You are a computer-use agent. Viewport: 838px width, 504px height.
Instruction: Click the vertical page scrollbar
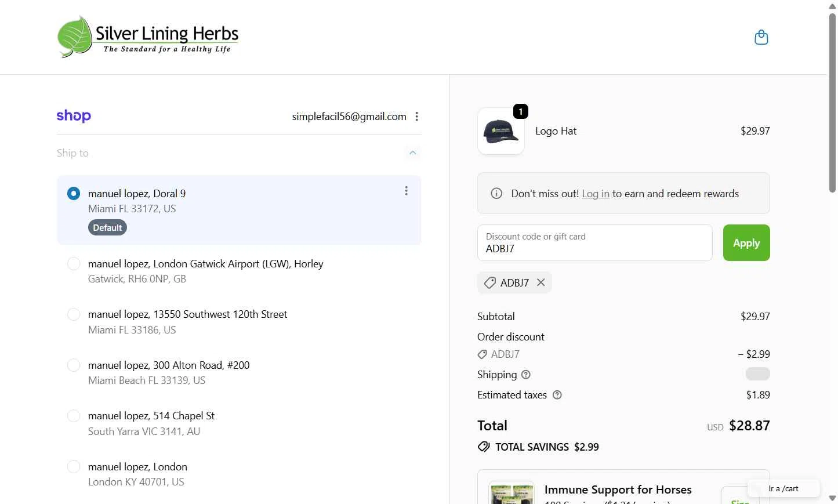click(x=832, y=103)
